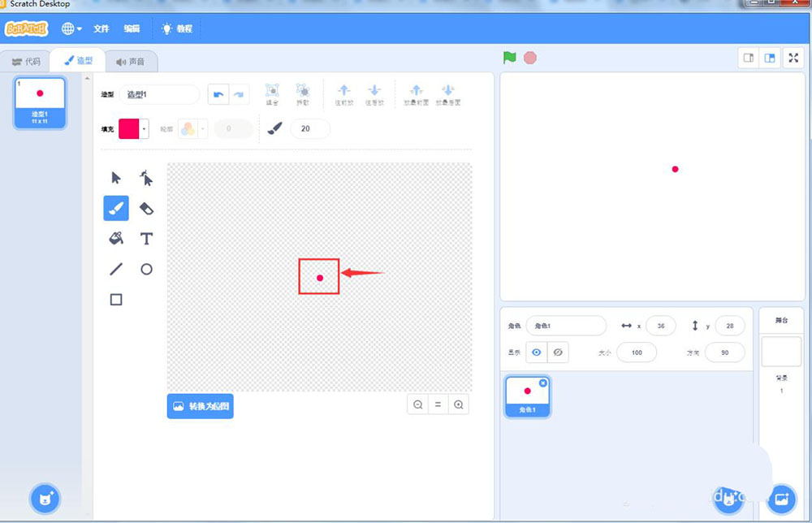Open the fill color dropdown

coord(144,129)
